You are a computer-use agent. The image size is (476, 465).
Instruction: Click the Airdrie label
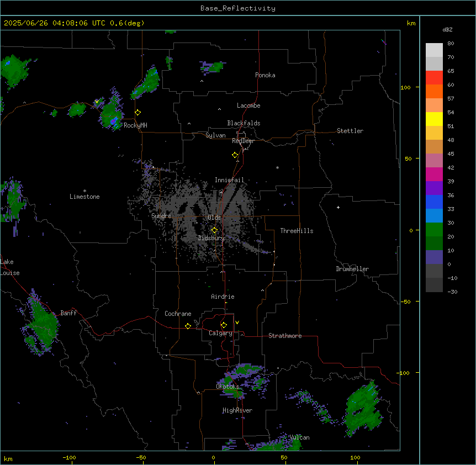(223, 297)
